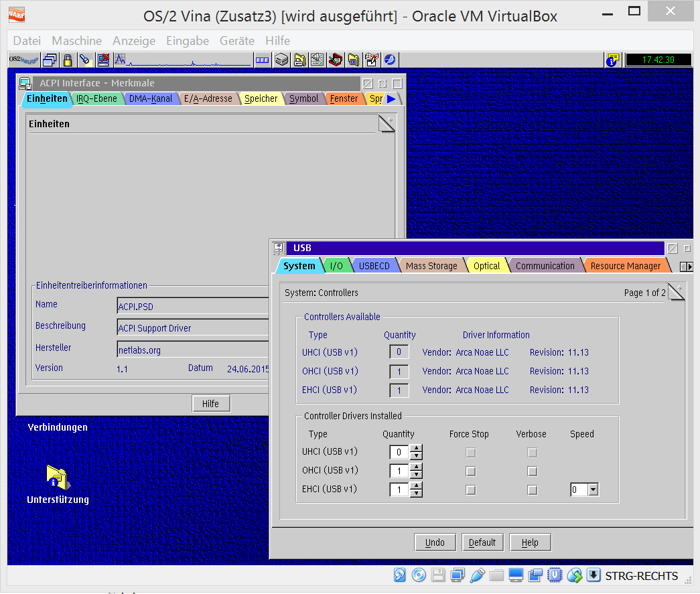Switch to I/O tab in USB window
This screenshot has width=700, height=594.
336,266
